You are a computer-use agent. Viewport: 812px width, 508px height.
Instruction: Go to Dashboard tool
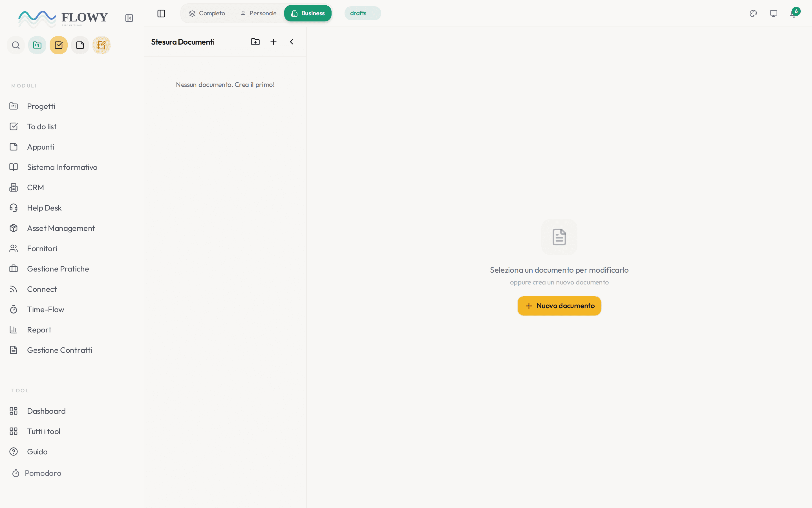72,411
